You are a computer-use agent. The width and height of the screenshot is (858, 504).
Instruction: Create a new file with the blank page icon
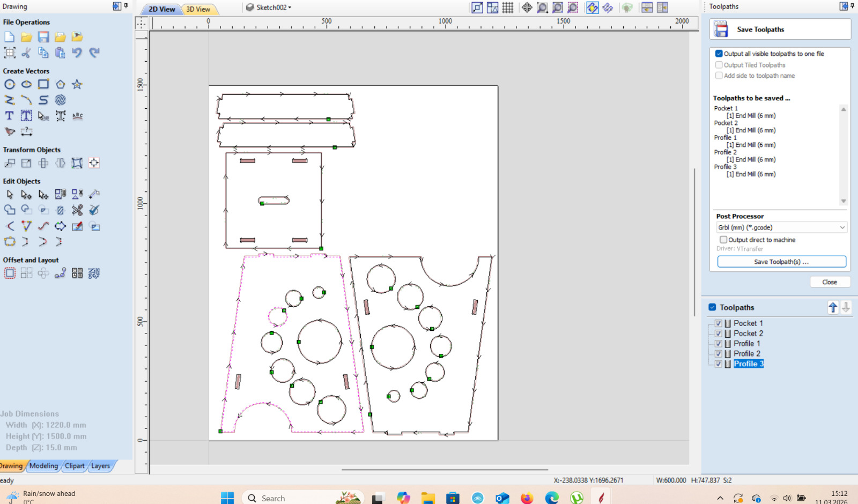pos(9,37)
